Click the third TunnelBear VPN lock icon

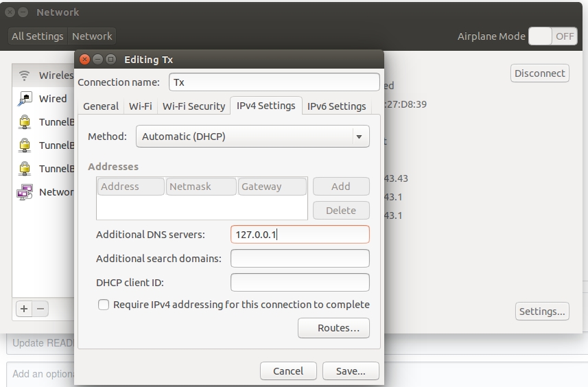pos(25,169)
